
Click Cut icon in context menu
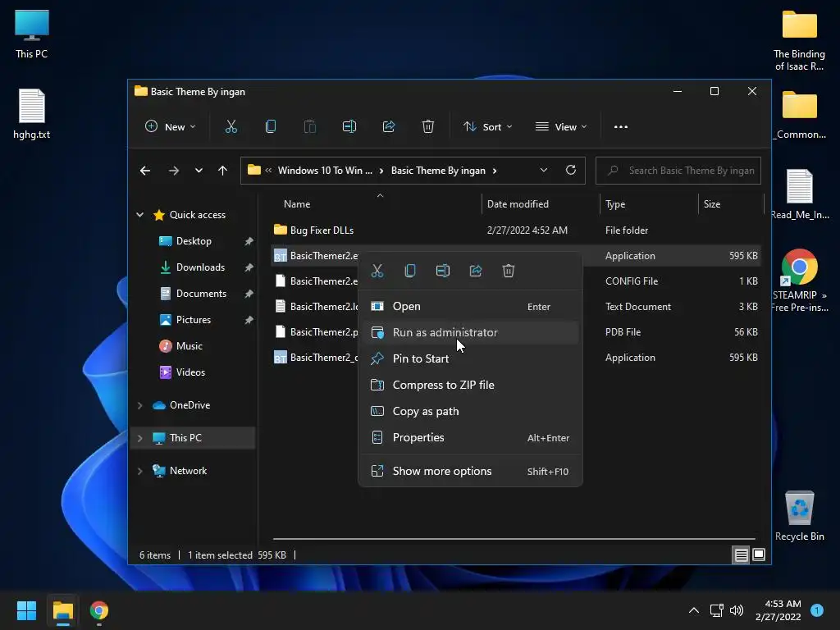pyautogui.click(x=377, y=271)
